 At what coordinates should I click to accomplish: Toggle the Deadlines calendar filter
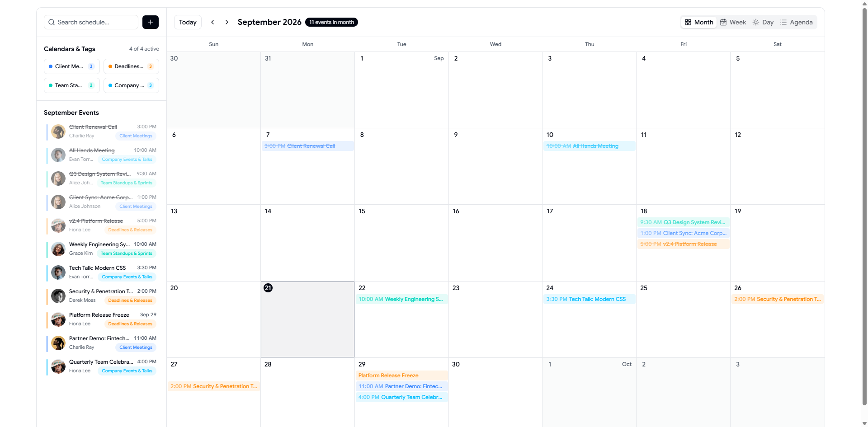(x=131, y=66)
